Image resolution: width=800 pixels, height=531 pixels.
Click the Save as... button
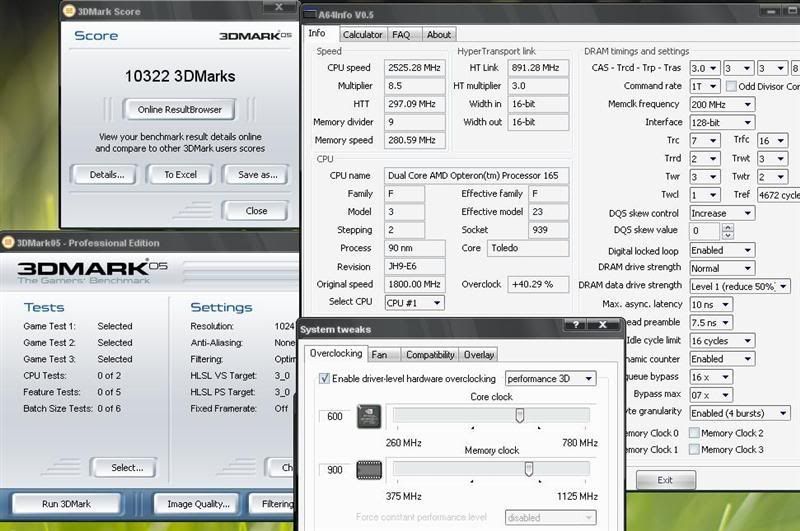point(258,174)
